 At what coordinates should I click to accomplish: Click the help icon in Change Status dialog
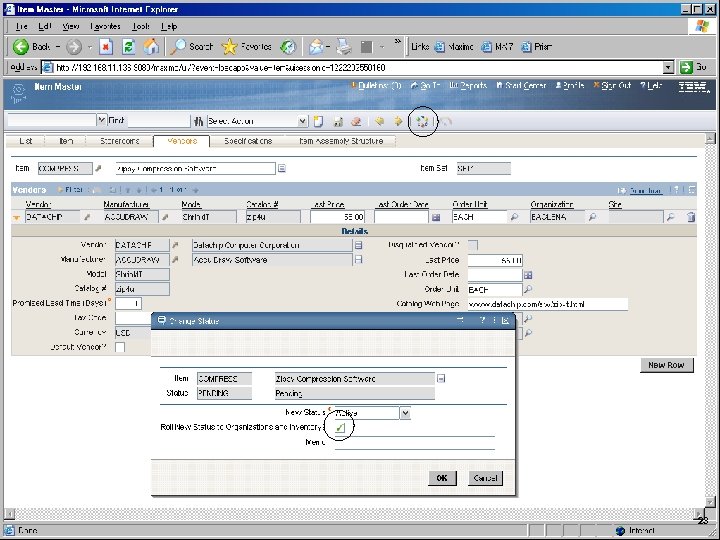click(x=482, y=320)
